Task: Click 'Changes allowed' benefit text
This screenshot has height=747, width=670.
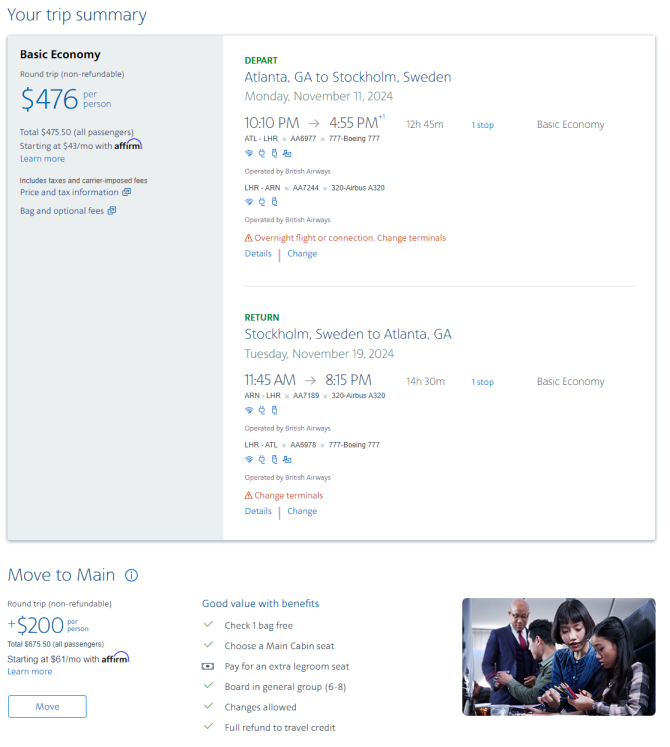Action: (x=260, y=707)
